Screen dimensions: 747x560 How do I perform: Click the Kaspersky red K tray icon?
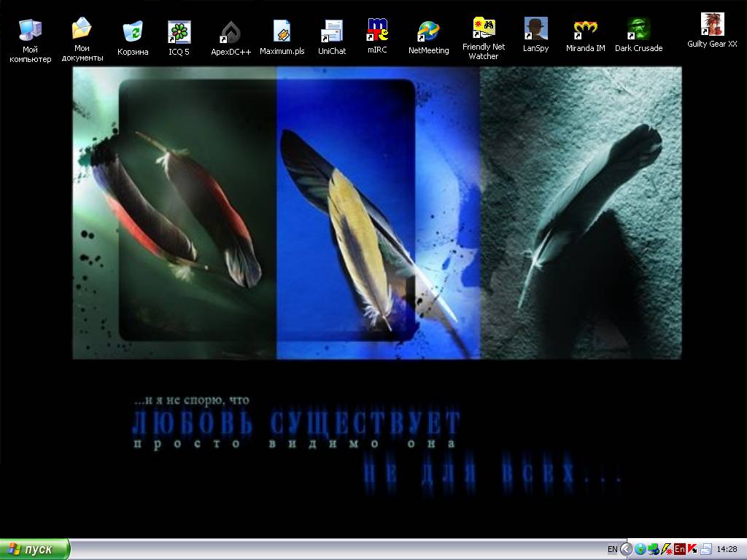(692, 549)
